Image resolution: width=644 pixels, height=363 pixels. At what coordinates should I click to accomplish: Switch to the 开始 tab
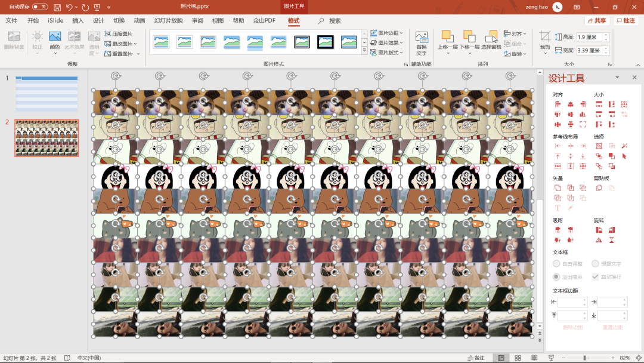tap(33, 20)
